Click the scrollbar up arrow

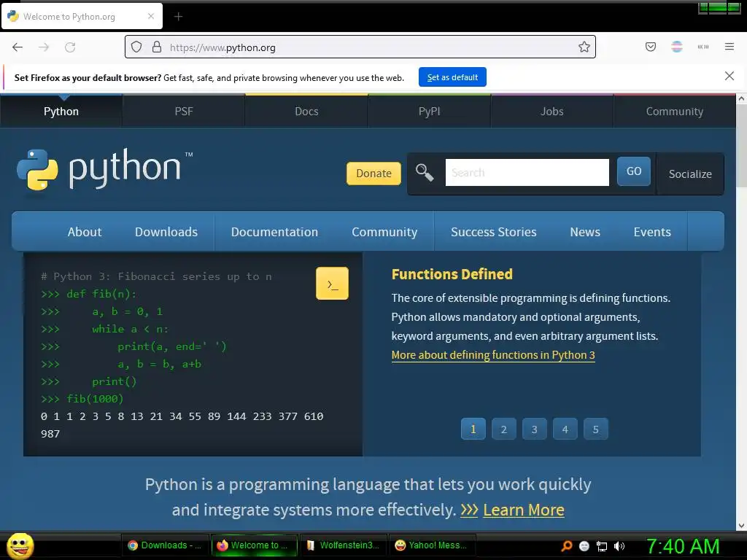click(741, 99)
